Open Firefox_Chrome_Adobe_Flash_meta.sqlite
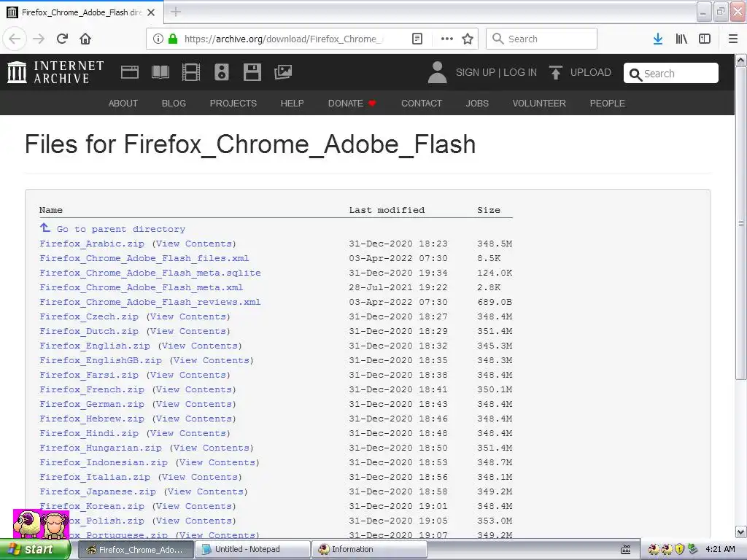The width and height of the screenshot is (747, 560). point(150,273)
